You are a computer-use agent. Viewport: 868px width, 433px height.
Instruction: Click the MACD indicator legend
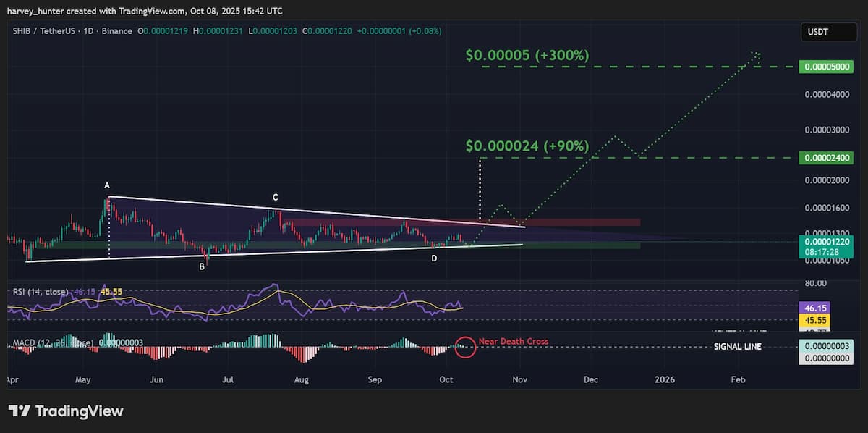click(x=51, y=342)
